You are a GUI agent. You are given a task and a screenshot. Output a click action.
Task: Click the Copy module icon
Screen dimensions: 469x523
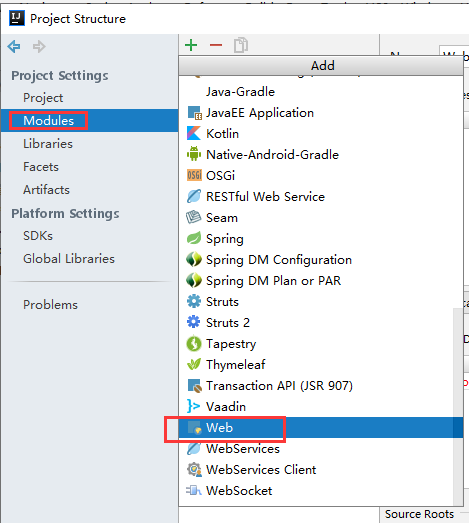tap(241, 45)
